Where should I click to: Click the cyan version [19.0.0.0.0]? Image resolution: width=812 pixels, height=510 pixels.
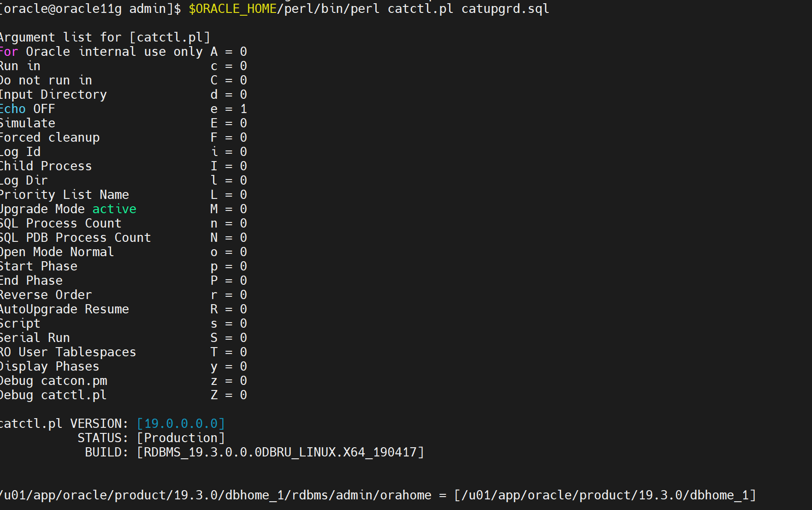[181, 423]
